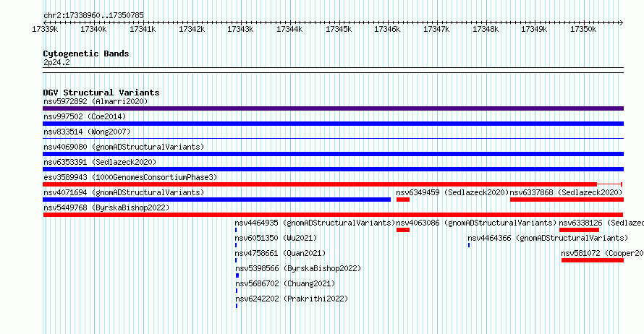Screen dimensions: 644x334
Task: Select the short red bar under nsv4063086
Action: tap(403, 230)
